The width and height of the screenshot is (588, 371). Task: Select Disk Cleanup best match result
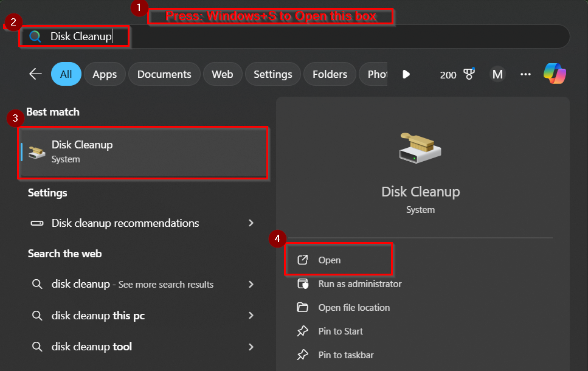pyautogui.click(x=143, y=152)
